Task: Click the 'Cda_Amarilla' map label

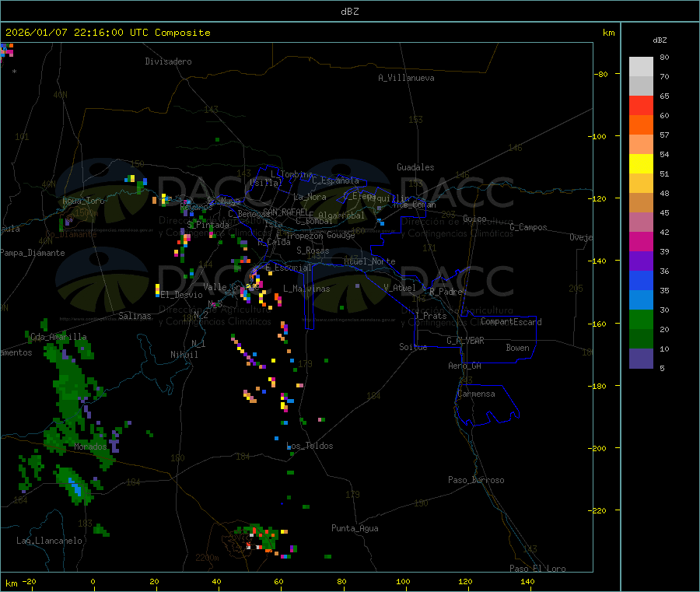Action: pos(59,337)
